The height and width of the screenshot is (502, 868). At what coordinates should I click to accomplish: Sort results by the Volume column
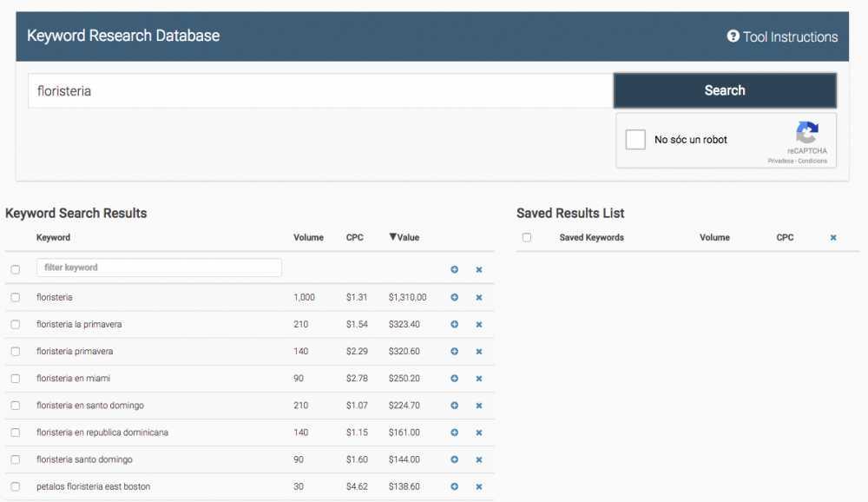308,237
